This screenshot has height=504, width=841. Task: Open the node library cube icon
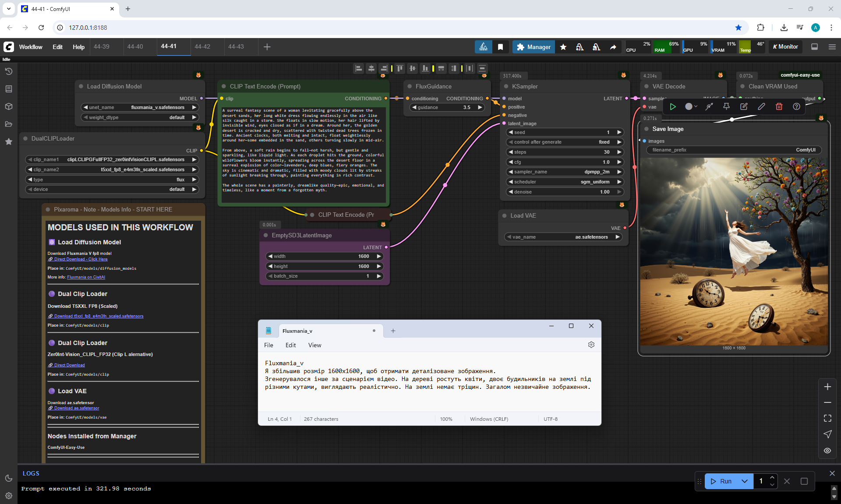8,106
